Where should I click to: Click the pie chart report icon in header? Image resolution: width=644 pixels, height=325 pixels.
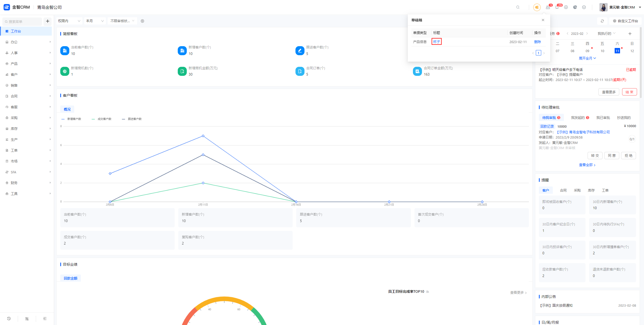click(575, 7)
